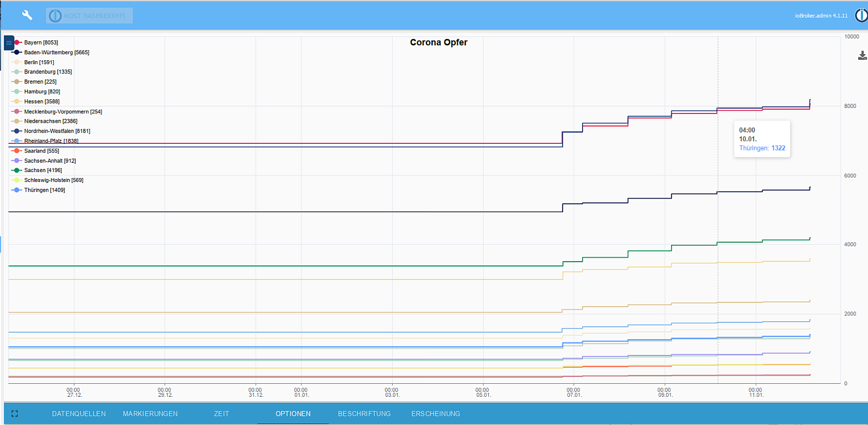Click the x-axis date label 01.01.
This screenshot has width=868, height=425.
click(302, 395)
